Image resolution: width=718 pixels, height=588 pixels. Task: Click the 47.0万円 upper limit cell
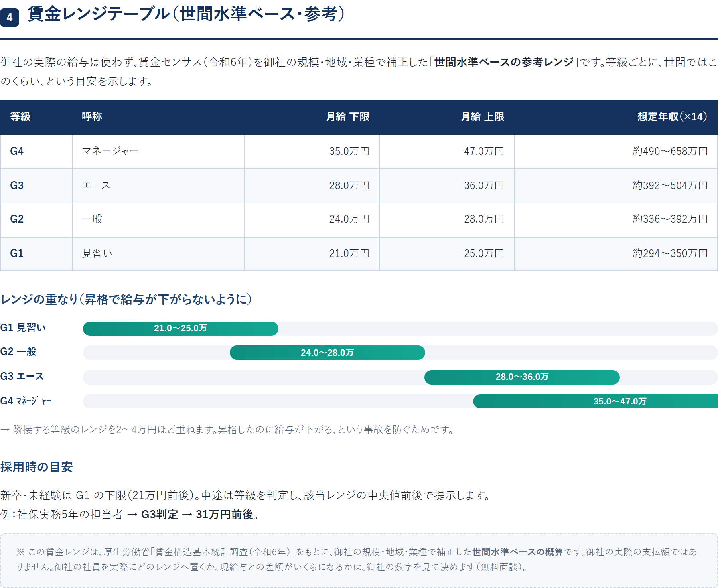click(446, 152)
